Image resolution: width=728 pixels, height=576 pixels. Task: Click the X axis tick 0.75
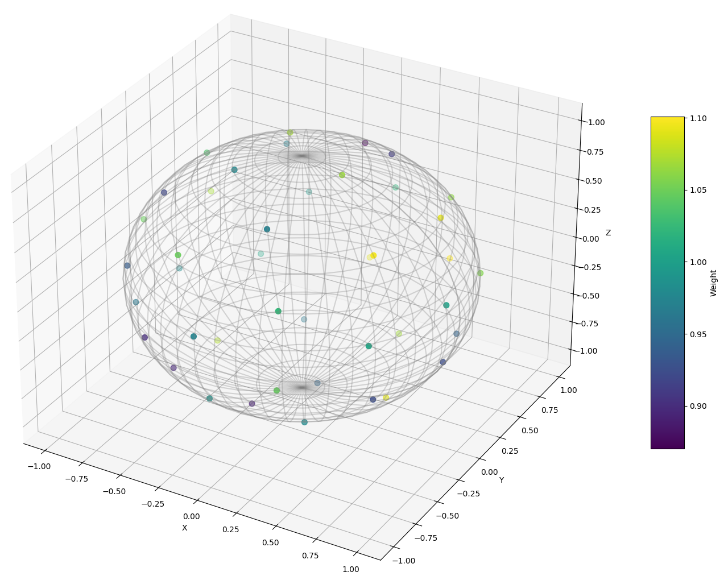coord(311,556)
